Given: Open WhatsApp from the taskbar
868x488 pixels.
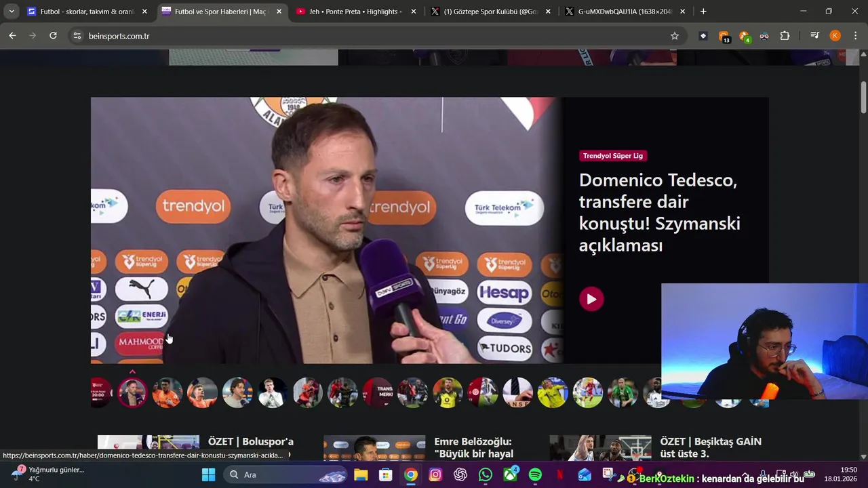Looking at the screenshot, I should [486, 474].
